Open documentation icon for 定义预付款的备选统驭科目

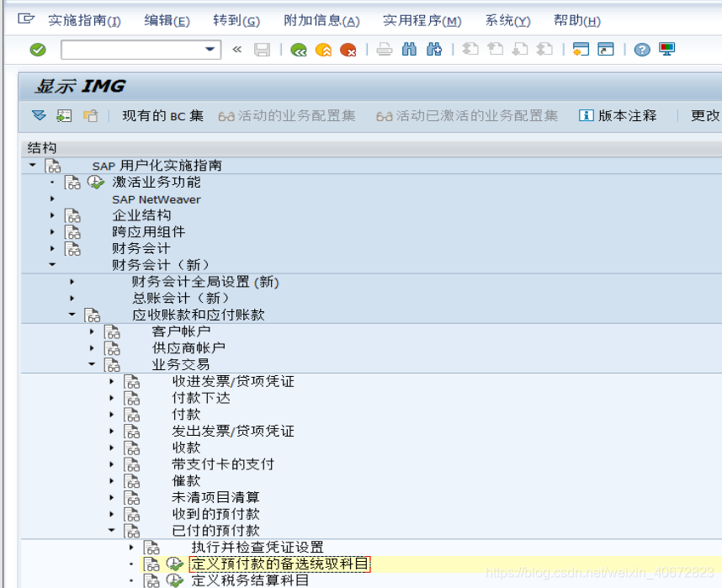151,564
